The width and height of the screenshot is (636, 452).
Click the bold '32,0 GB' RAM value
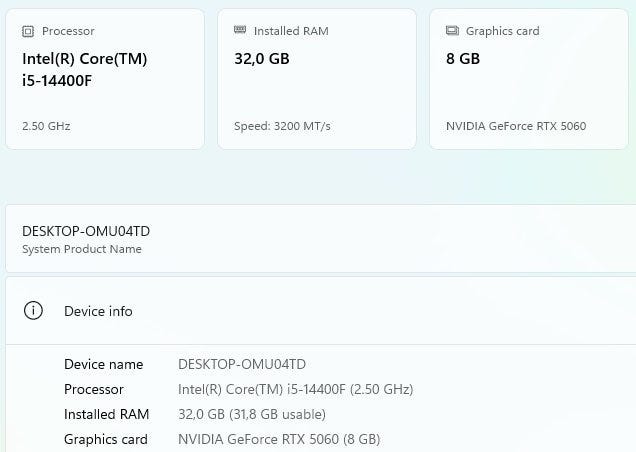coord(262,58)
